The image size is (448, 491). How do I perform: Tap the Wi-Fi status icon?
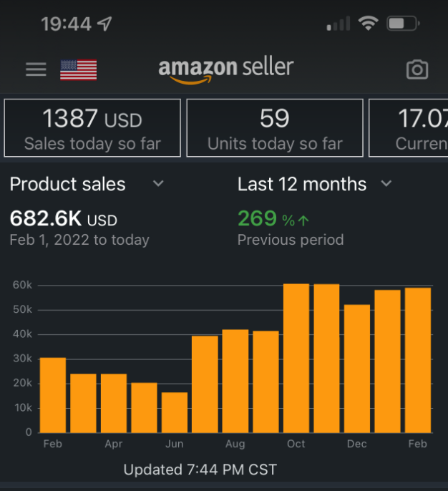click(x=369, y=24)
